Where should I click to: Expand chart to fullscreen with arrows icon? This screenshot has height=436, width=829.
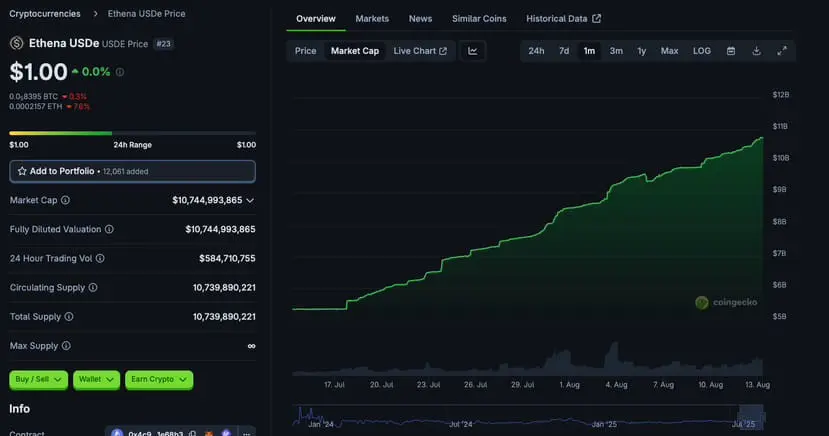782,51
